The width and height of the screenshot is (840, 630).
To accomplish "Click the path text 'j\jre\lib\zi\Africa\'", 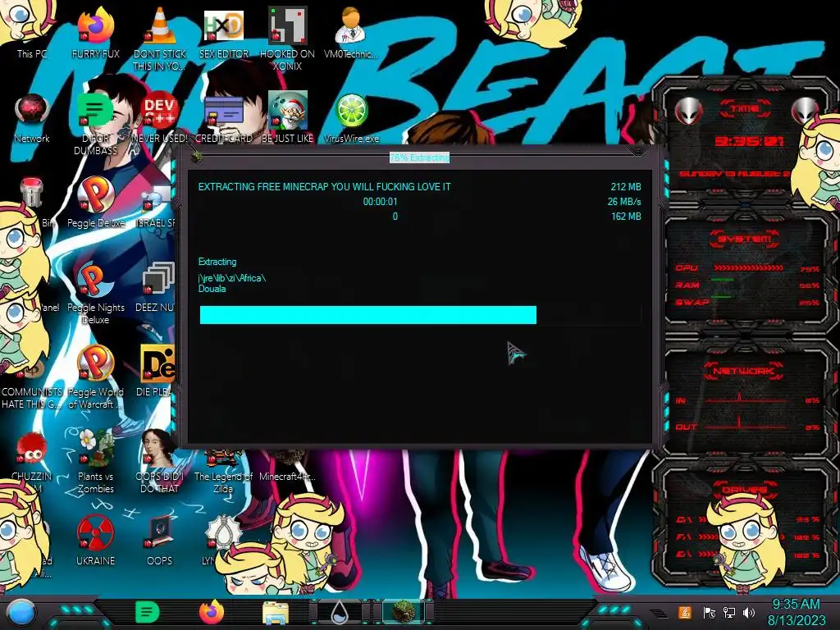I will 232,278.
